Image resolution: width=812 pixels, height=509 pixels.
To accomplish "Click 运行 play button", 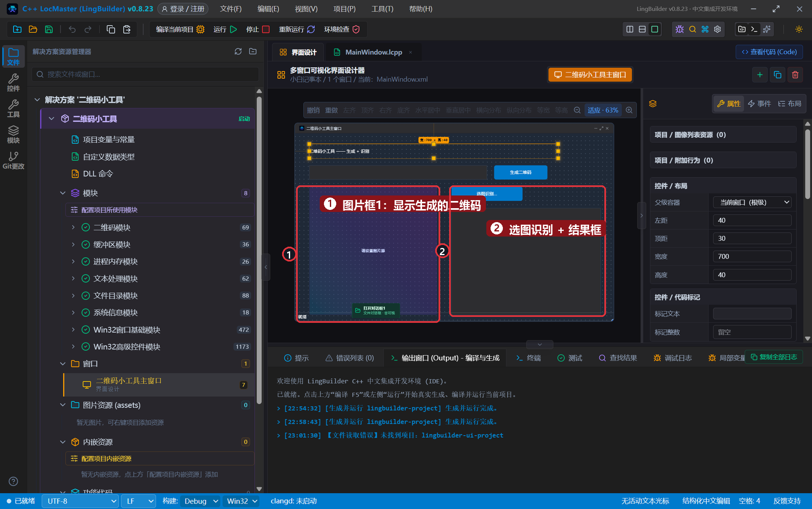I will (225, 29).
